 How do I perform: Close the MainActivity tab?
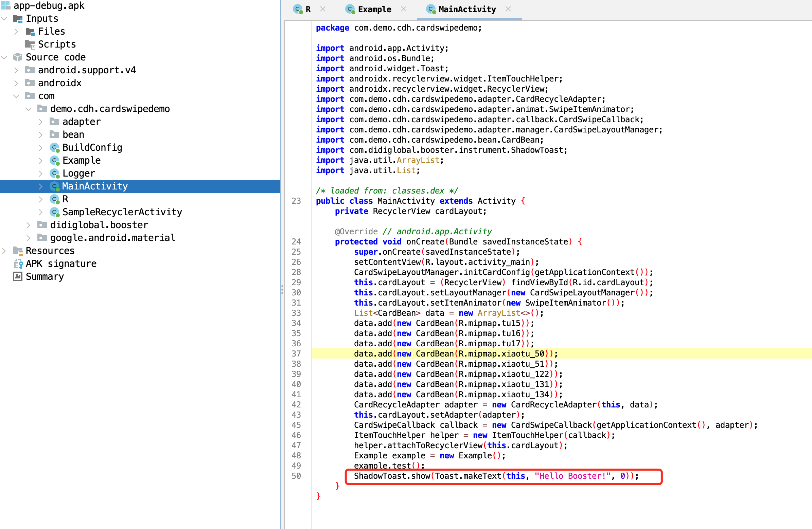tap(508, 9)
